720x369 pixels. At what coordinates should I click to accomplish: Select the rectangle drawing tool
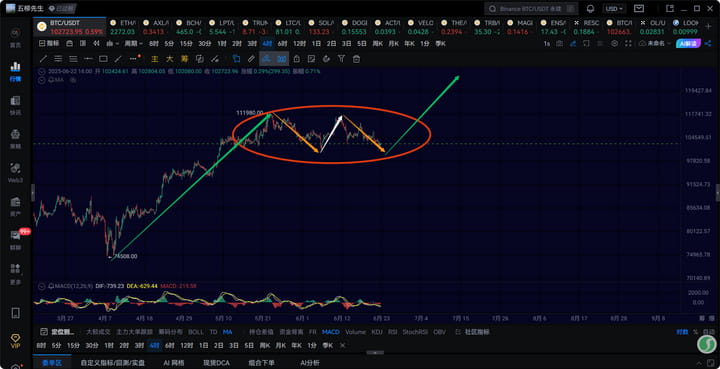pyautogui.click(x=103, y=59)
